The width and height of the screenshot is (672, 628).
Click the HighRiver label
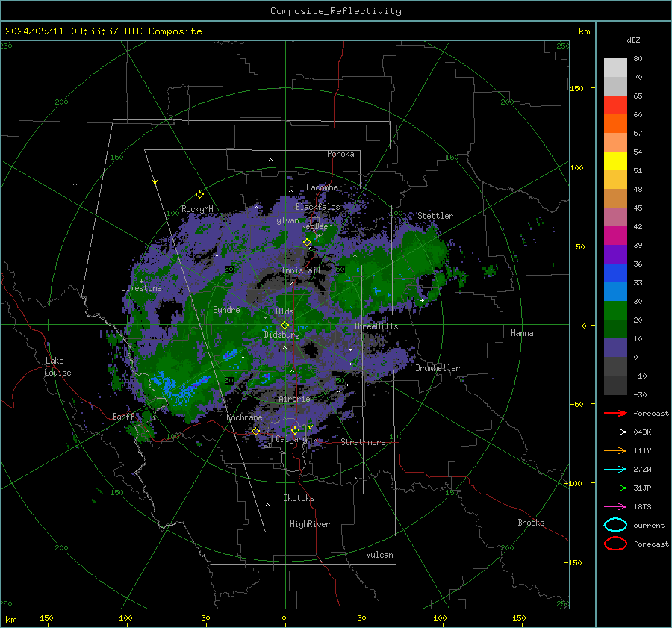[310, 525]
